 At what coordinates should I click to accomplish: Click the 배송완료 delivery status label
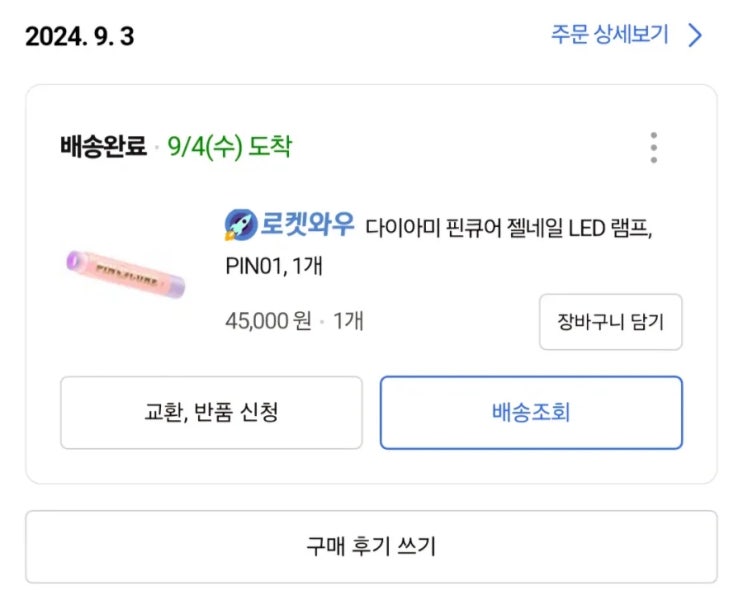tap(103, 147)
